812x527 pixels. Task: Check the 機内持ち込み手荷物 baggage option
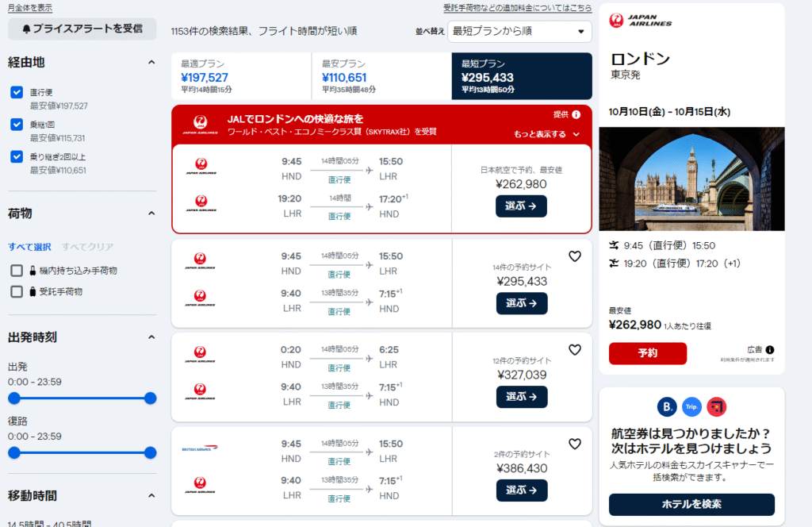17,271
